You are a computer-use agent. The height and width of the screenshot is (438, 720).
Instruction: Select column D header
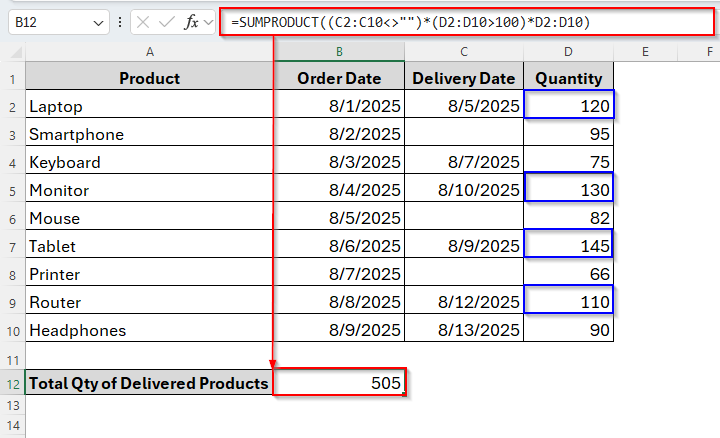(x=568, y=51)
